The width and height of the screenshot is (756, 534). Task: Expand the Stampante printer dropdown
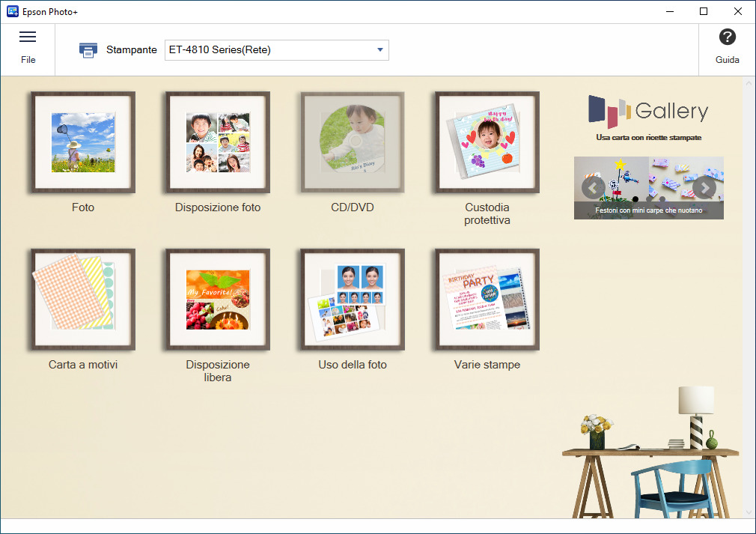pyautogui.click(x=380, y=50)
